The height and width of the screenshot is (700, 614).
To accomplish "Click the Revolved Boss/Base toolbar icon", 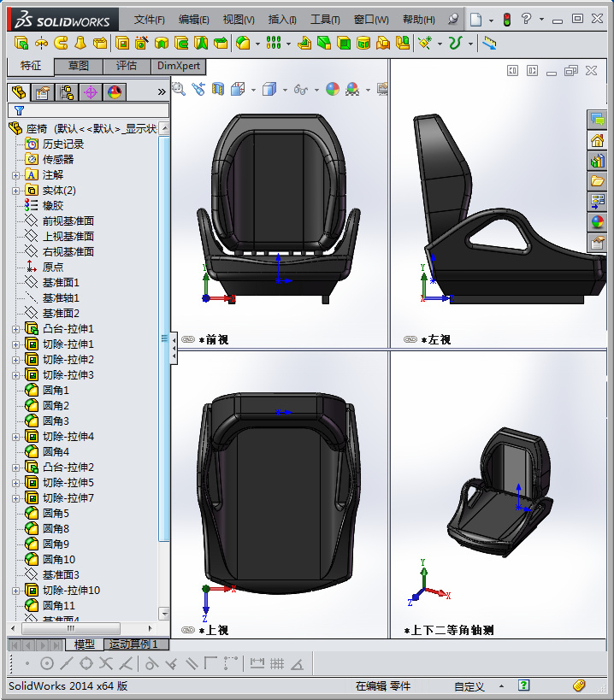I will click(41, 44).
